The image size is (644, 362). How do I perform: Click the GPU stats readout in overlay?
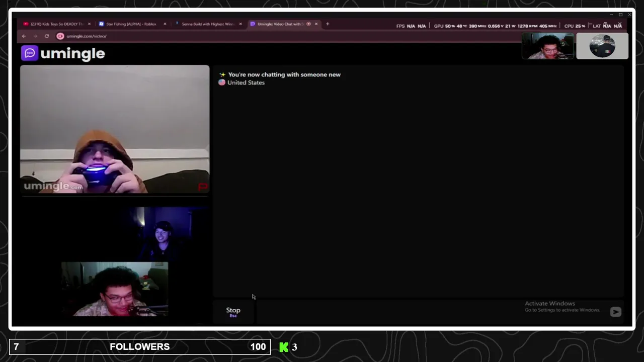(495, 26)
